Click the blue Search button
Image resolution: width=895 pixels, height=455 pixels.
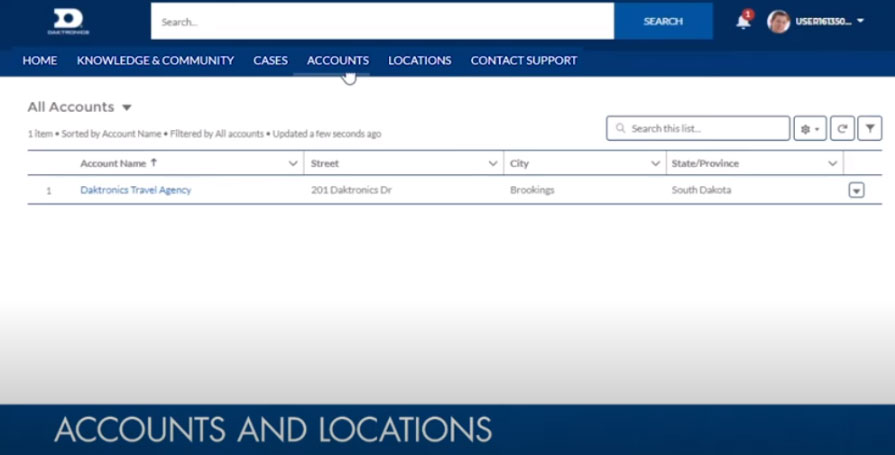tap(662, 21)
